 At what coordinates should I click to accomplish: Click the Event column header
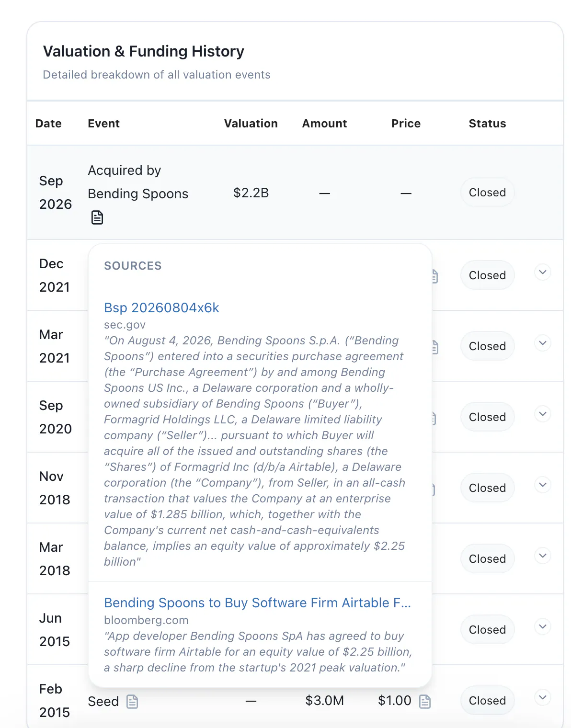click(x=103, y=124)
